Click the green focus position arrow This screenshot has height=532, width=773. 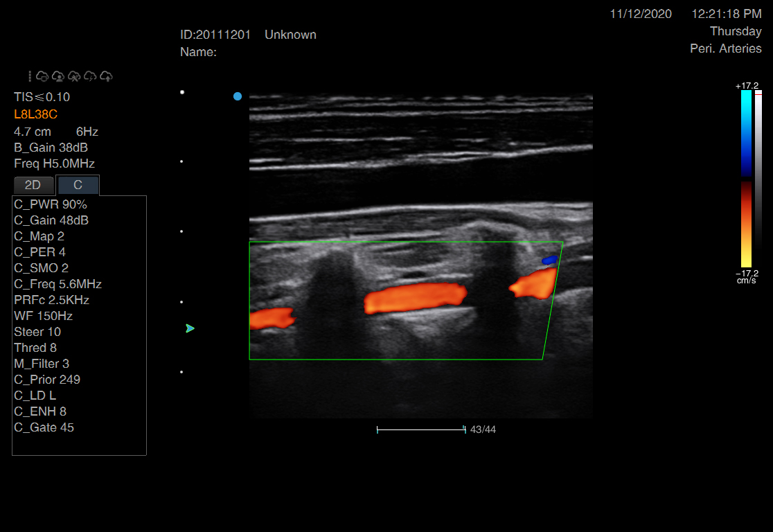pyautogui.click(x=190, y=328)
